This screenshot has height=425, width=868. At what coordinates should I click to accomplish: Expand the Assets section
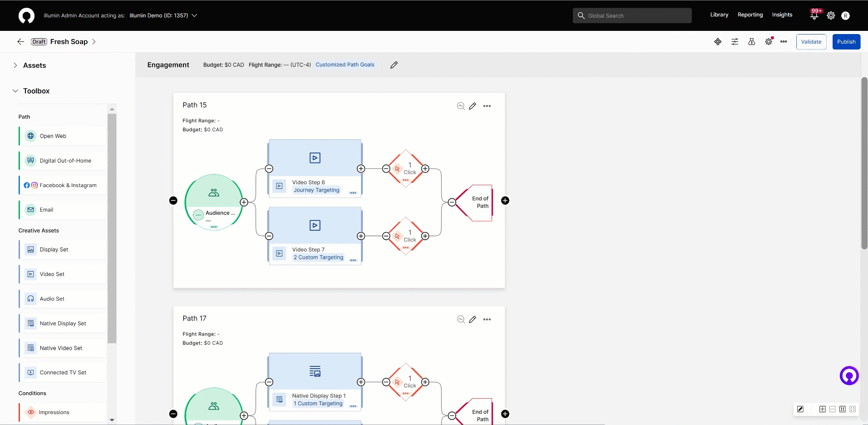pos(15,65)
